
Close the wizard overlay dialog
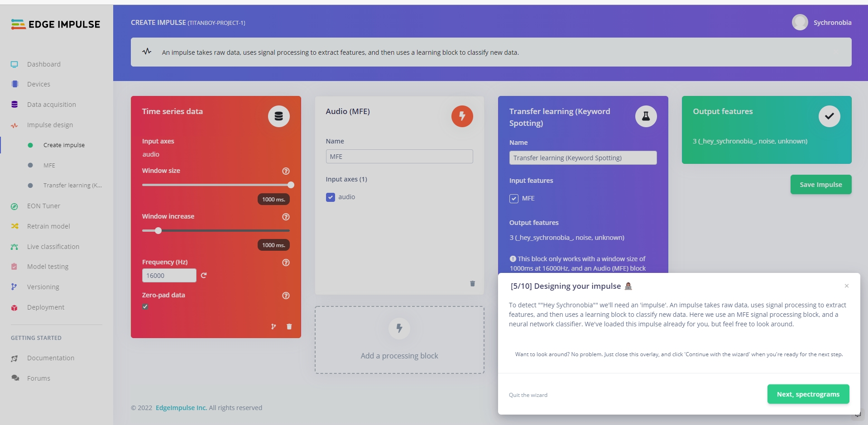(x=846, y=286)
